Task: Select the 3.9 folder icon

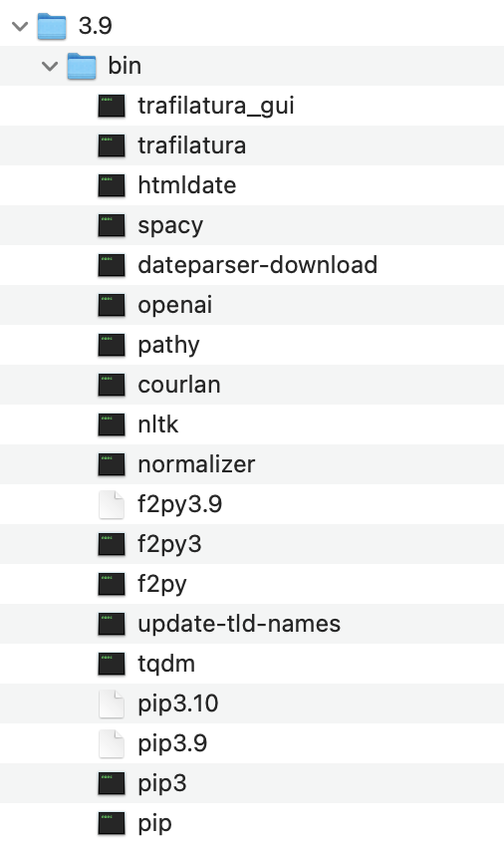Action: 52,26
